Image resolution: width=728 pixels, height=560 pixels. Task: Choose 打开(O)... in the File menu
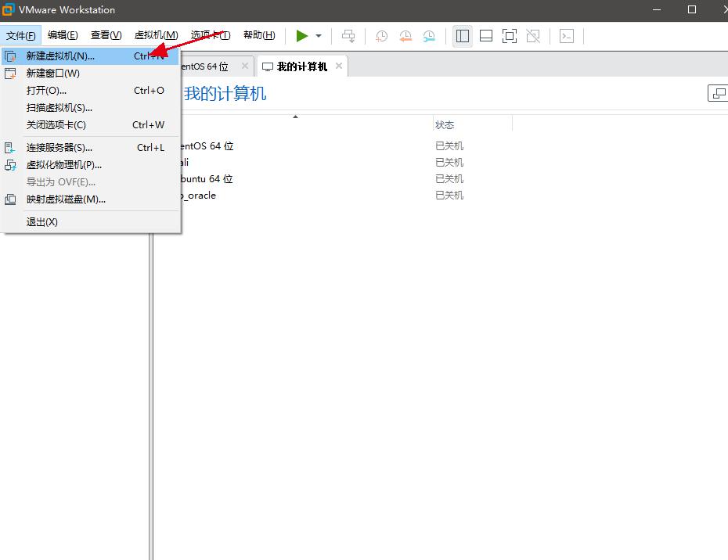tap(91, 91)
